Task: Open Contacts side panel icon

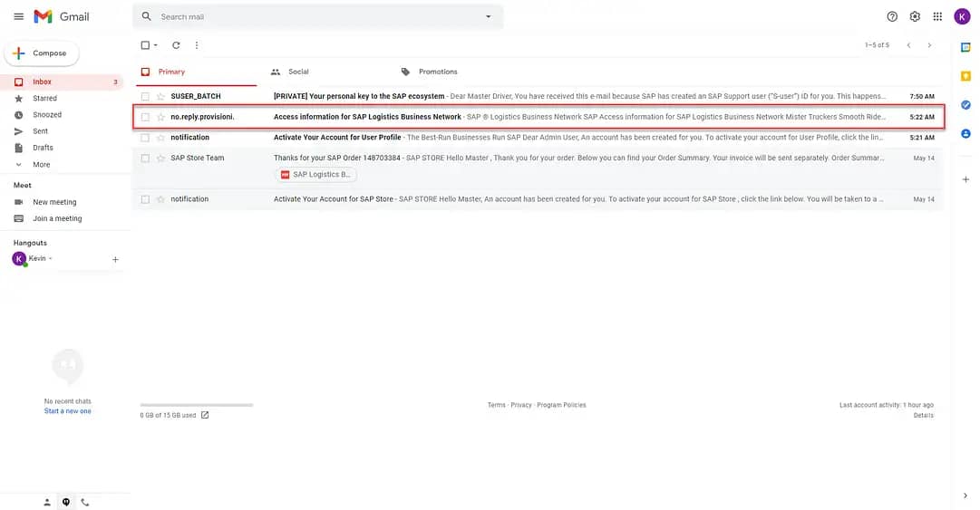Action: 965,133
